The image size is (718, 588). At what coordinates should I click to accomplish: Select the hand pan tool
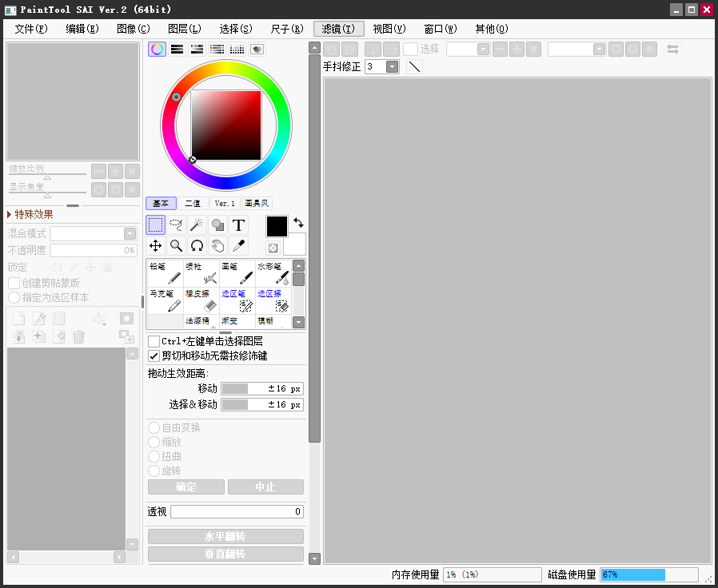coord(218,246)
